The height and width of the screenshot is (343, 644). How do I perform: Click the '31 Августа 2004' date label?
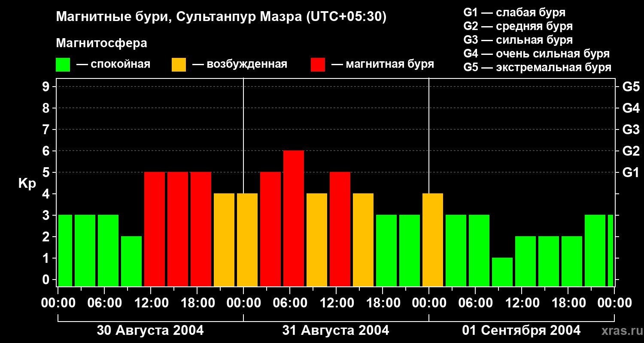(x=336, y=331)
